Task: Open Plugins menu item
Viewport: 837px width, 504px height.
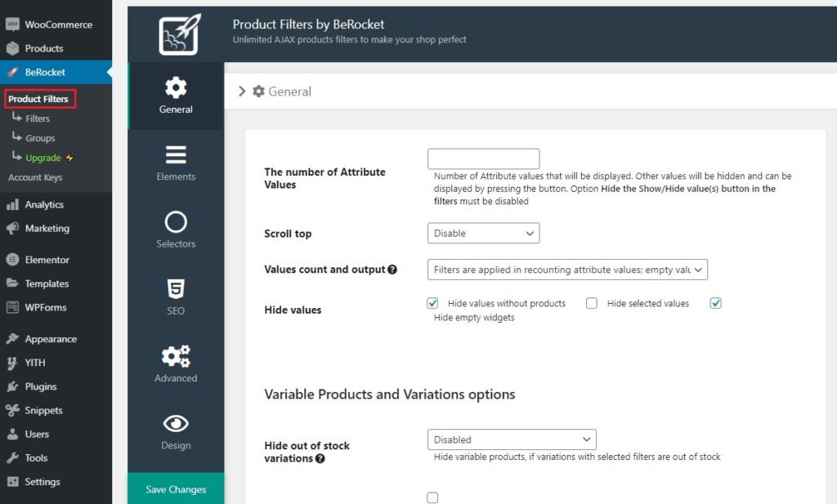Action: 41,386
